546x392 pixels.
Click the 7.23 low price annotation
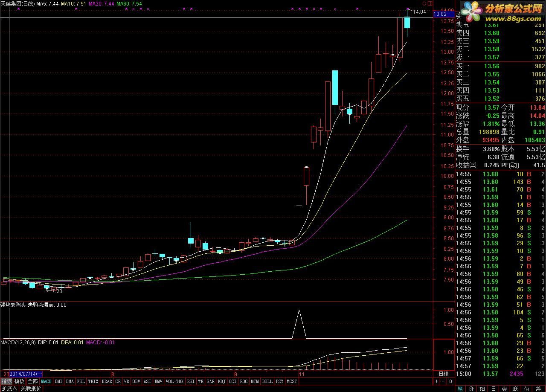point(57,291)
